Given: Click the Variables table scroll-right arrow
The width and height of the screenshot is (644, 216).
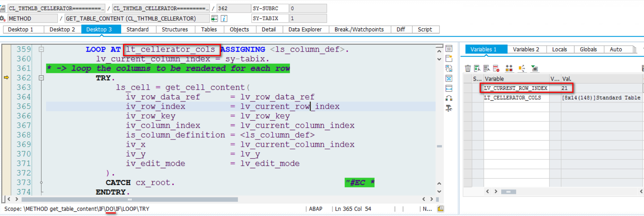Looking at the screenshot, I should pyautogui.click(x=496, y=191).
